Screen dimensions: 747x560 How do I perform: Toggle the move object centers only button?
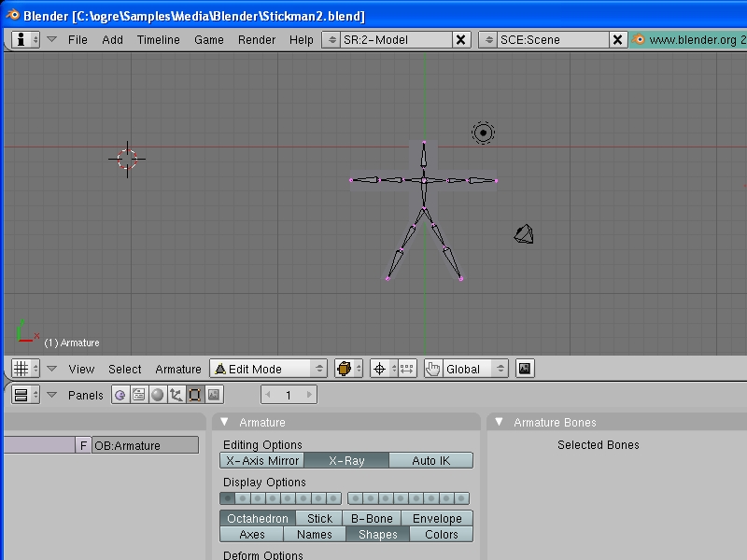(407, 369)
